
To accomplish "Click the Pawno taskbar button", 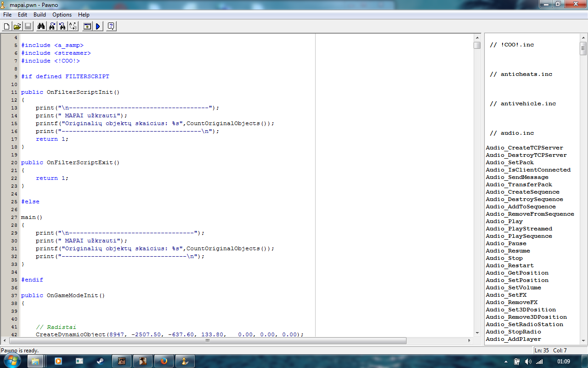I will pyautogui.click(x=185, y=361).
